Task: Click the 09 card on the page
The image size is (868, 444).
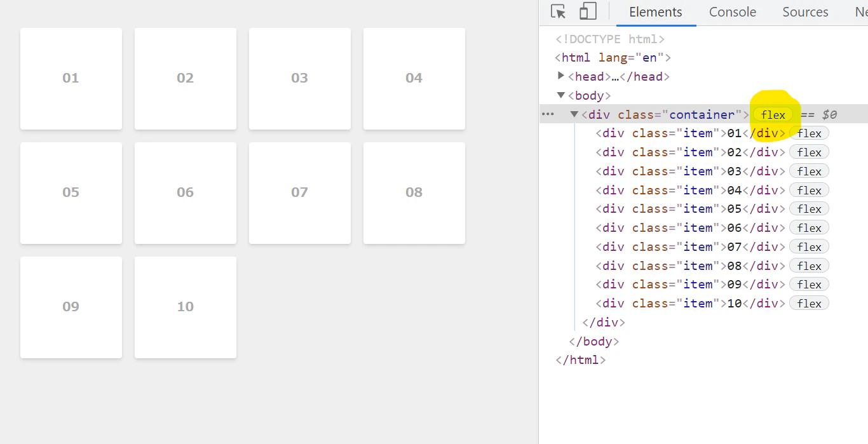Action: [71, 307]
